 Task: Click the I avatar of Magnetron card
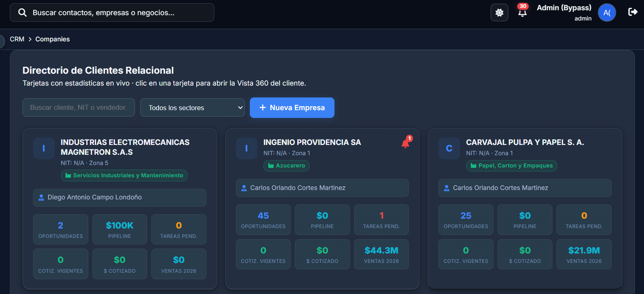[44, 148]
